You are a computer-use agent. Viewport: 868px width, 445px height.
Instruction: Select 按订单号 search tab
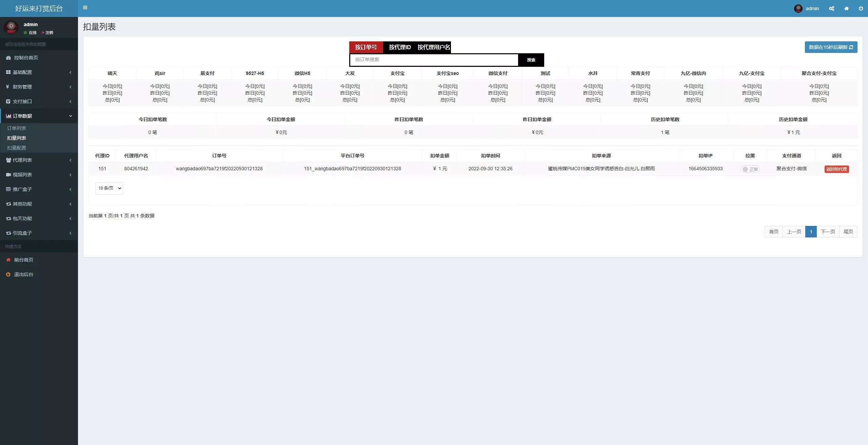(366, 47)
